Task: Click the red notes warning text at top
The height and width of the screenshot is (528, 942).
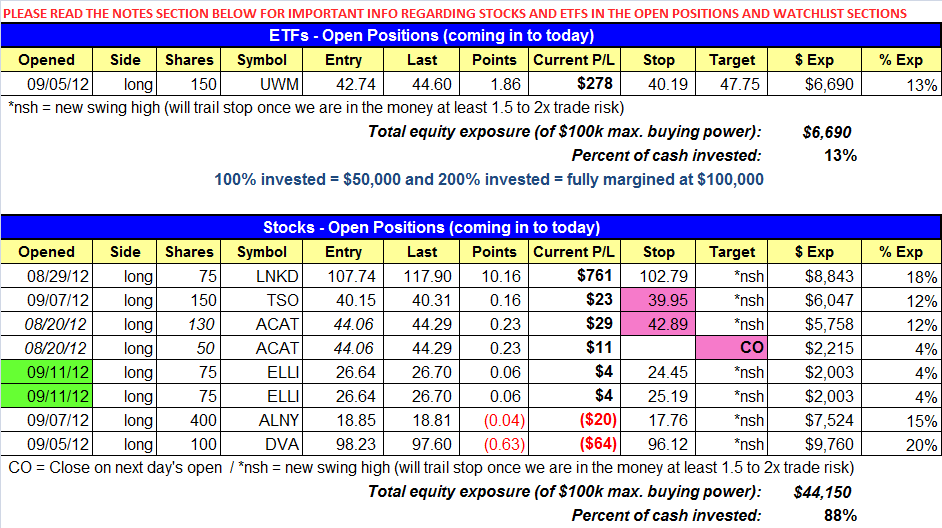Action: (455, 13)
